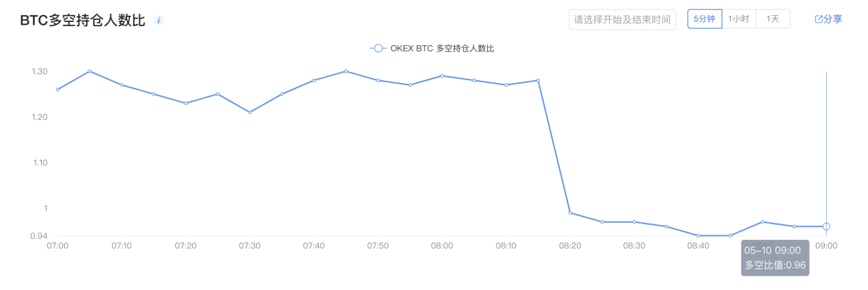Click the data point at 07:45 peak
The image size is (868, 290).
[345, 71]
